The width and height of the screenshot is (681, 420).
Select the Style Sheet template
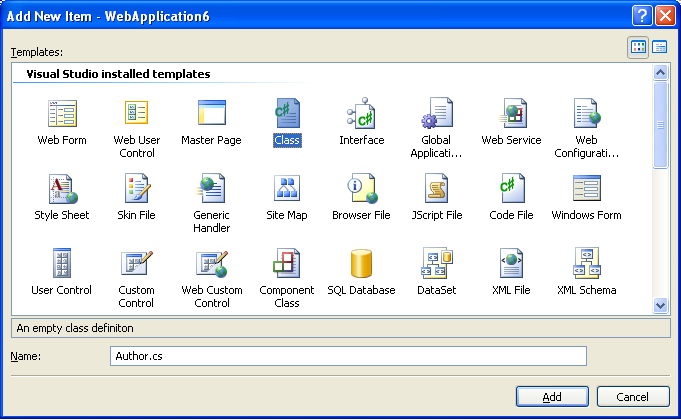click(62, 188)
